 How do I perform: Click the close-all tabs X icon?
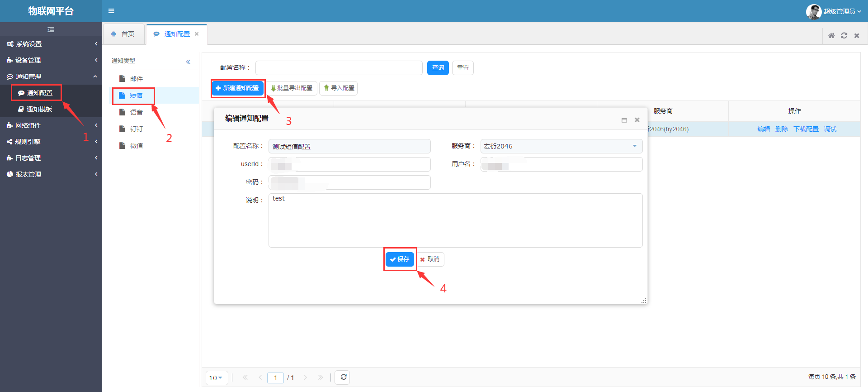click(x=857, y=35)
